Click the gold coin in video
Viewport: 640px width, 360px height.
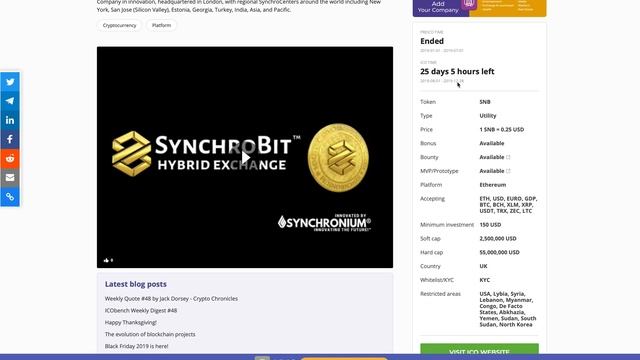[x=338, y=158]
